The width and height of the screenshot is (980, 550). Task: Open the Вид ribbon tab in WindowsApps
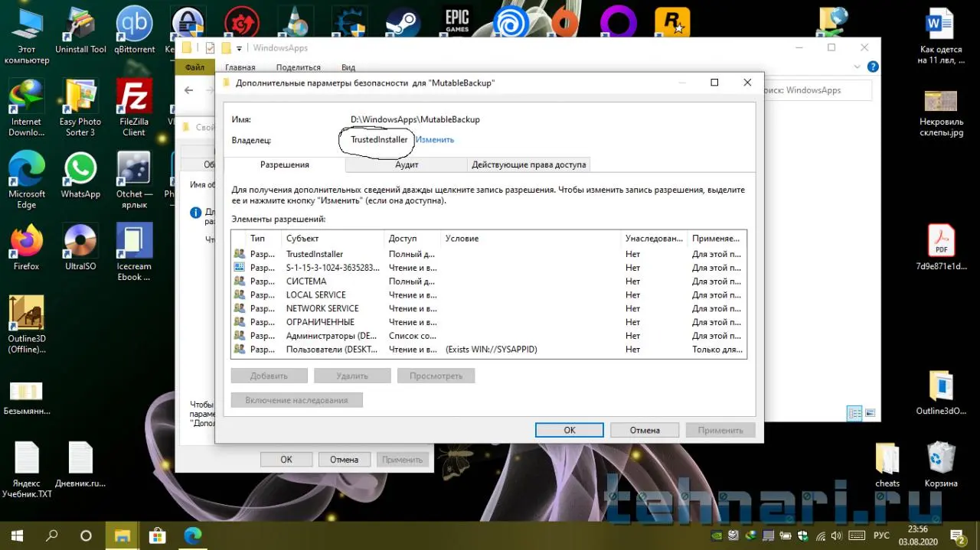point(348,67)
